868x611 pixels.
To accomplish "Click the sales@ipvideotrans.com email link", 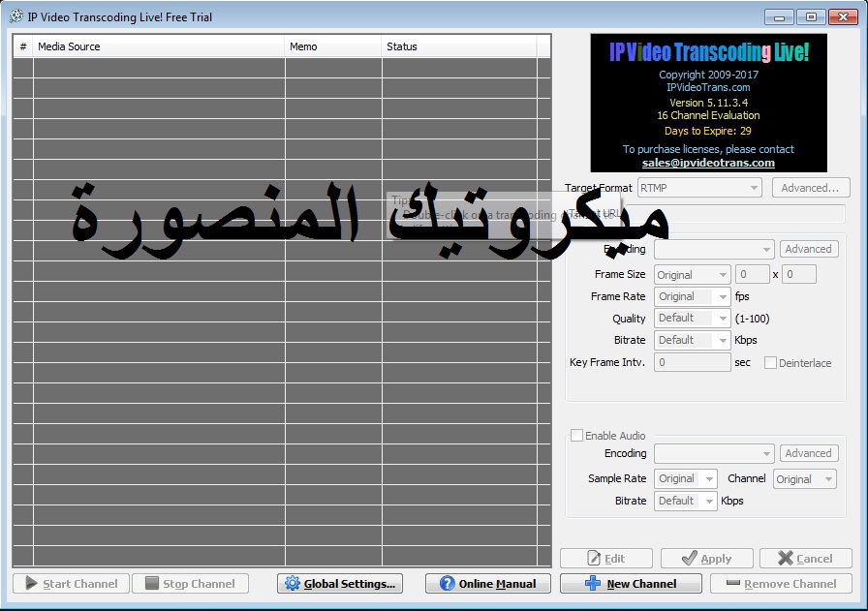I will click(708, 162).
